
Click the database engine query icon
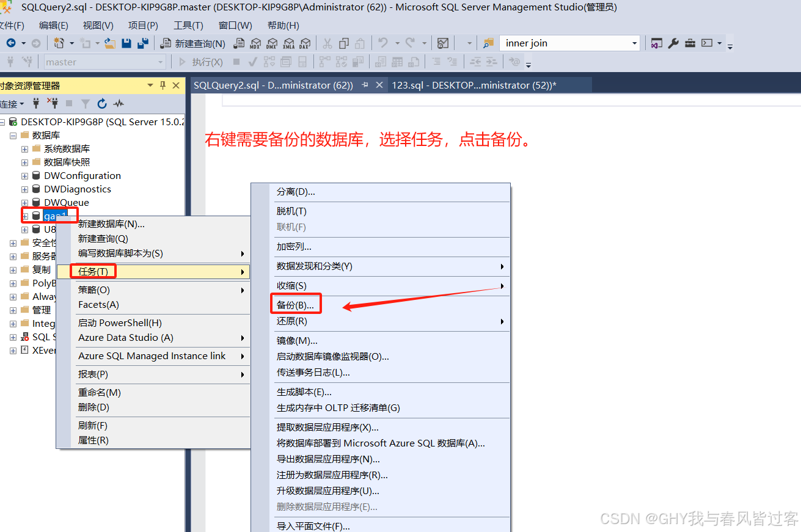tap(239, 43)
